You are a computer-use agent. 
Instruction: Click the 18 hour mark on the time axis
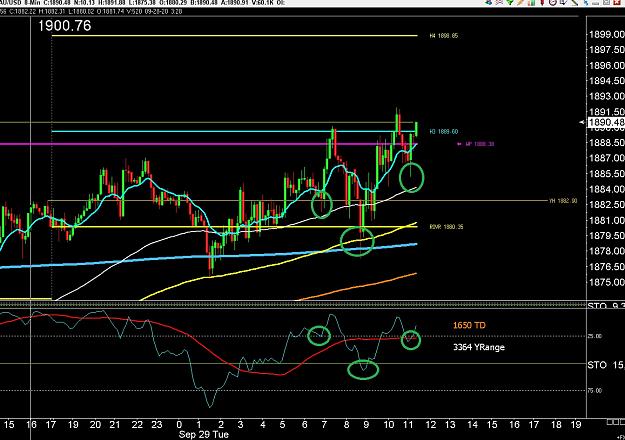tap(556, 425)
